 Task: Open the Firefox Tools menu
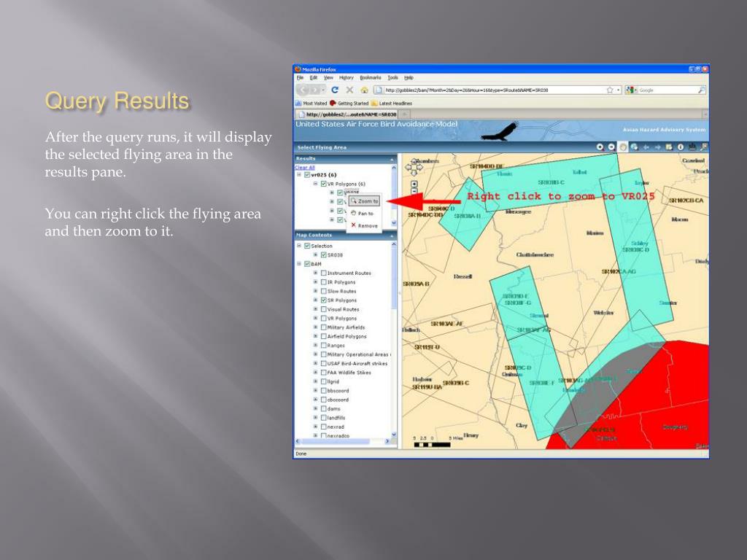[392, 77]
